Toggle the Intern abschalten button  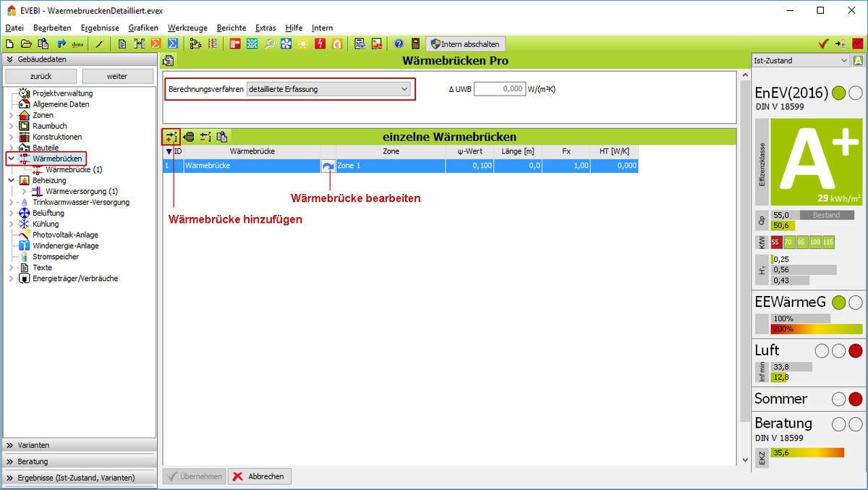pos(465,44)
